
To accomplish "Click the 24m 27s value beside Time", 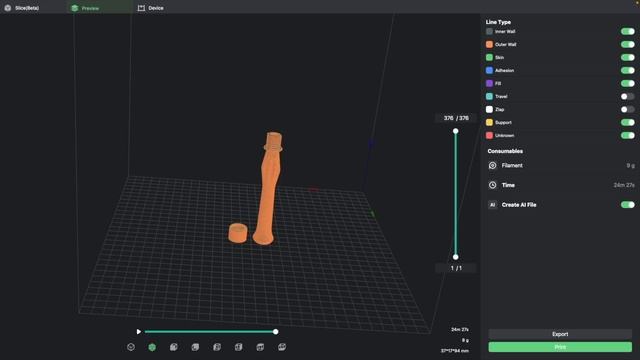I will click(x=624, y=185).
